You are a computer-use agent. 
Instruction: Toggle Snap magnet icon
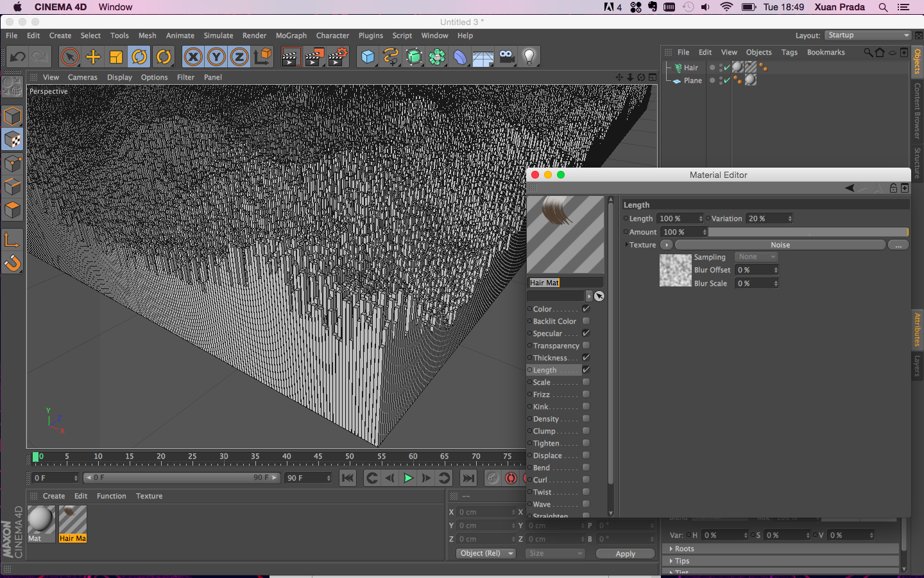tap(12, 263)
